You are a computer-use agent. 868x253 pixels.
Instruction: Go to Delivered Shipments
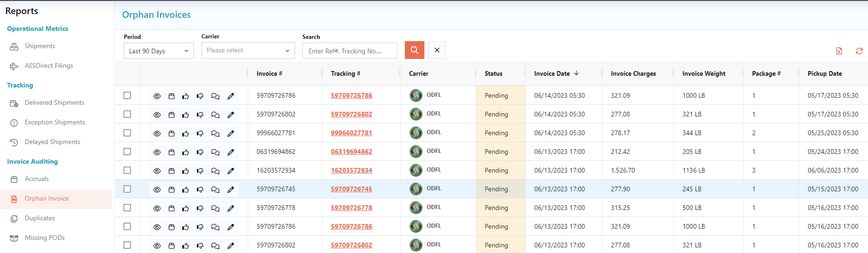click(x=54, y=102)
